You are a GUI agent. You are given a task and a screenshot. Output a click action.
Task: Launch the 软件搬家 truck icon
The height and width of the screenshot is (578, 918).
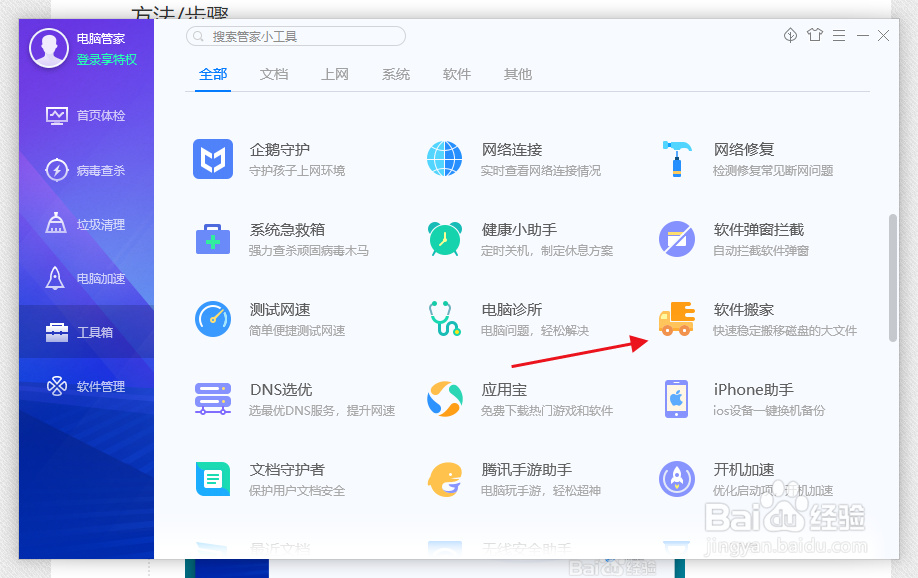click(677, 319)
